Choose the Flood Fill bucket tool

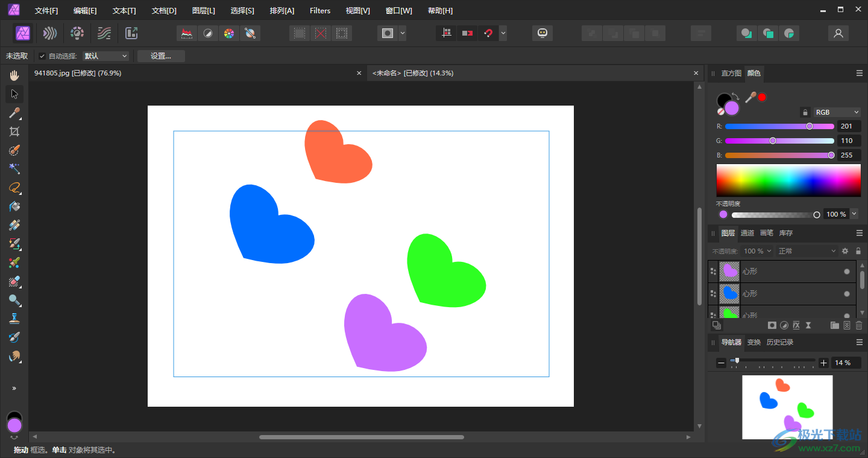point(14,206)
